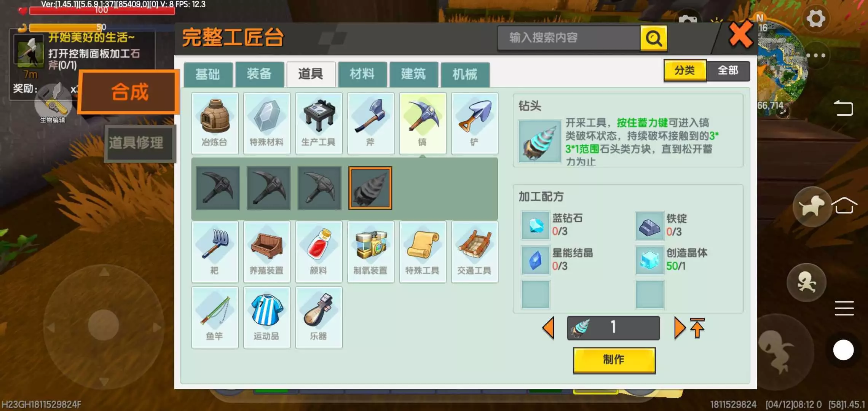
Task: Open the 斧 axe category
Action: [370, 123]
